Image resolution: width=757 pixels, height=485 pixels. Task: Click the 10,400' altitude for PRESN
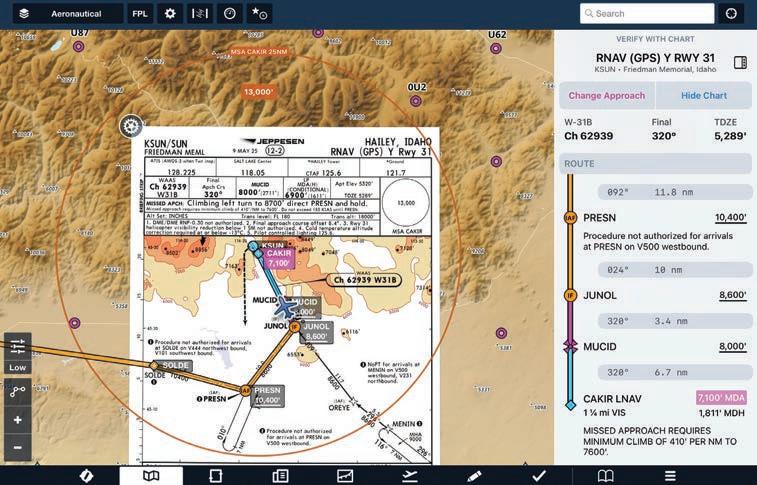click(x=730, y=218)
